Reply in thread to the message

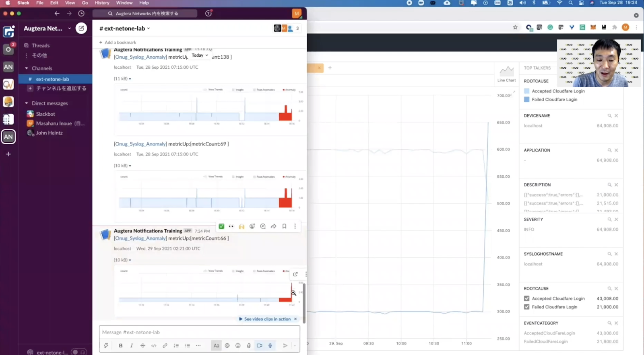point(263,226)
